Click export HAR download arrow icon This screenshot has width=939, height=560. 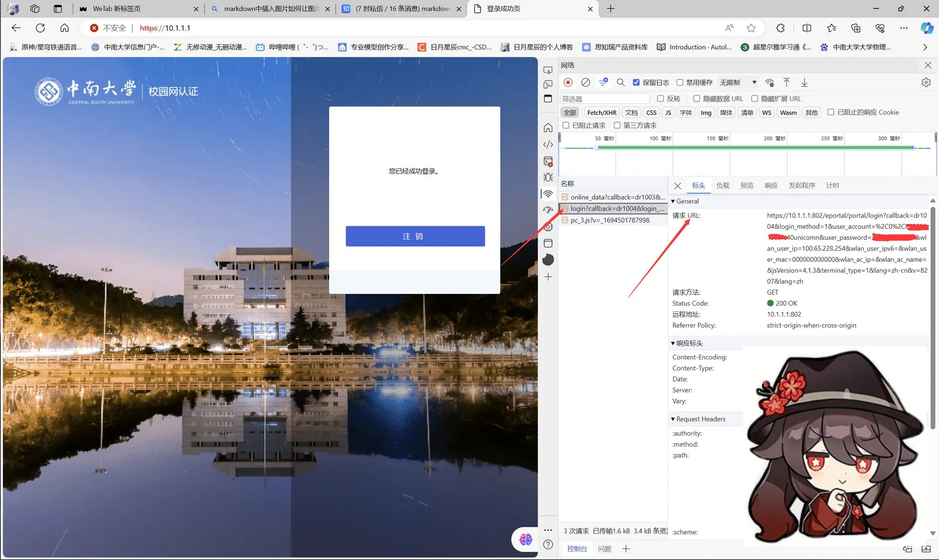pos(804,83)
